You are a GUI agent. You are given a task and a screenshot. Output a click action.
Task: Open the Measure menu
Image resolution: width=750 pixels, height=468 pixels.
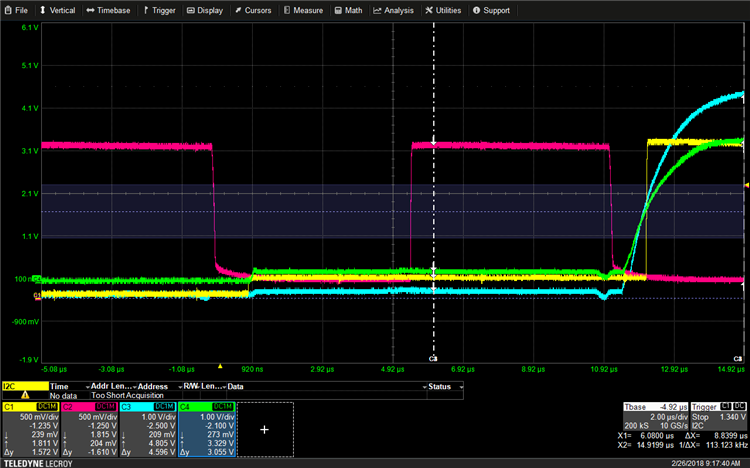304,10
